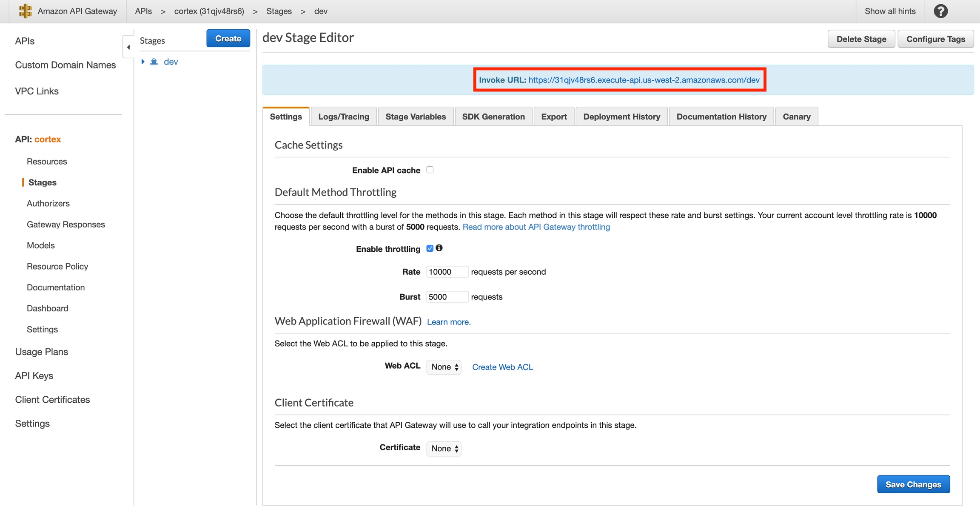Collapse the sidebar with the arrow handle
Viewport: 980px width, 509px height.
click(128, 47)
